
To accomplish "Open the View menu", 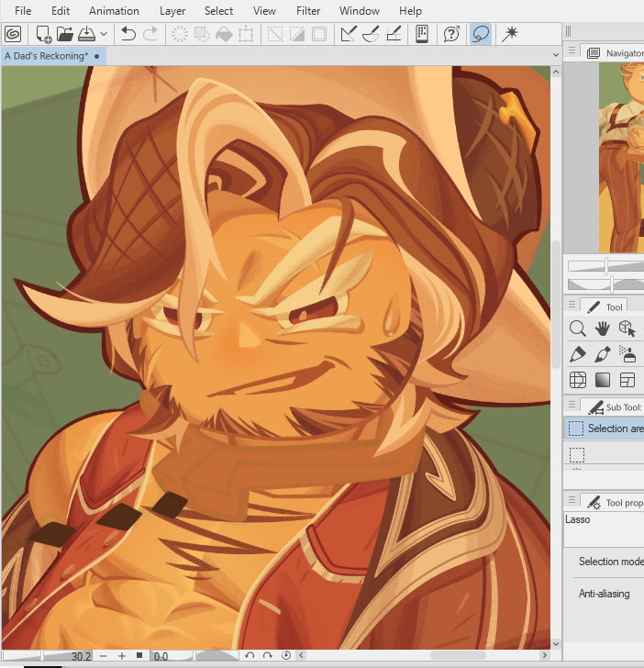I will (x=264, y=11).
